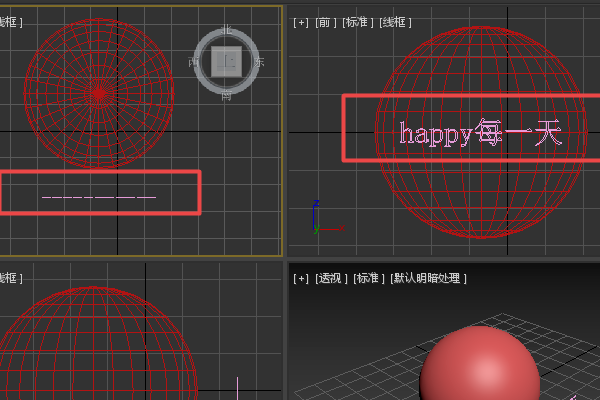
Task: Click [标准] in the front viewport header
Action: click(357, 21)
